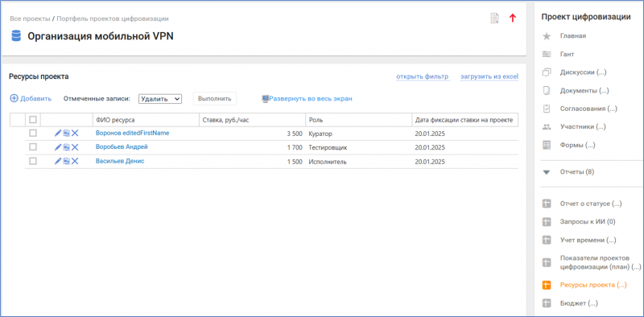This screenshot has width=644, height=317.
Task: Click the Выполнить button
Action: (x=215, y=98)
